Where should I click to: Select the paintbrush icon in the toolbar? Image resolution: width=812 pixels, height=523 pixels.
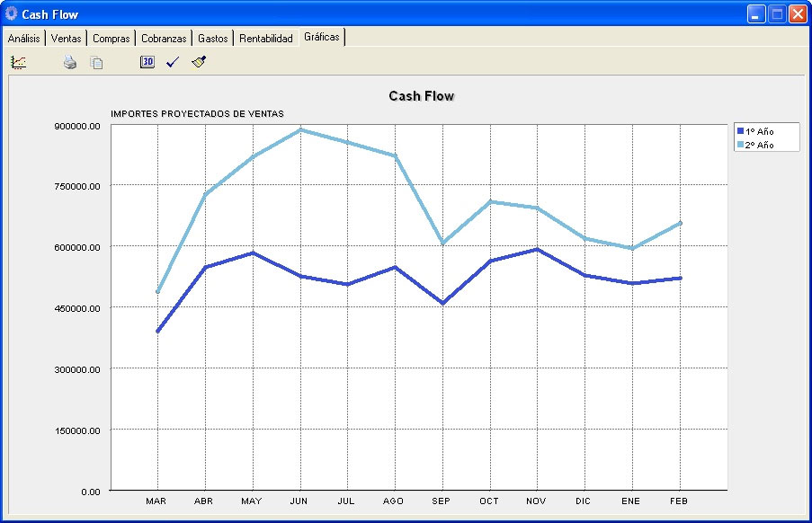(200, 62)
